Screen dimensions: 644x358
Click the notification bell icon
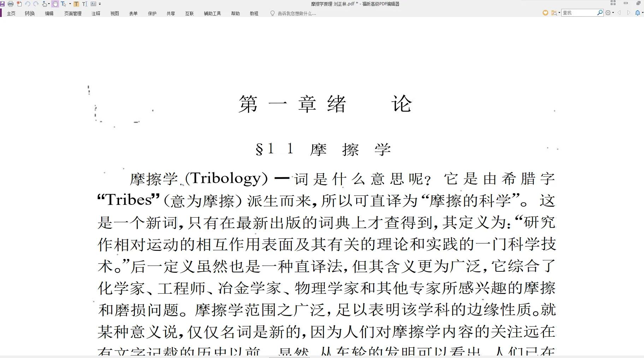[638, 13]
